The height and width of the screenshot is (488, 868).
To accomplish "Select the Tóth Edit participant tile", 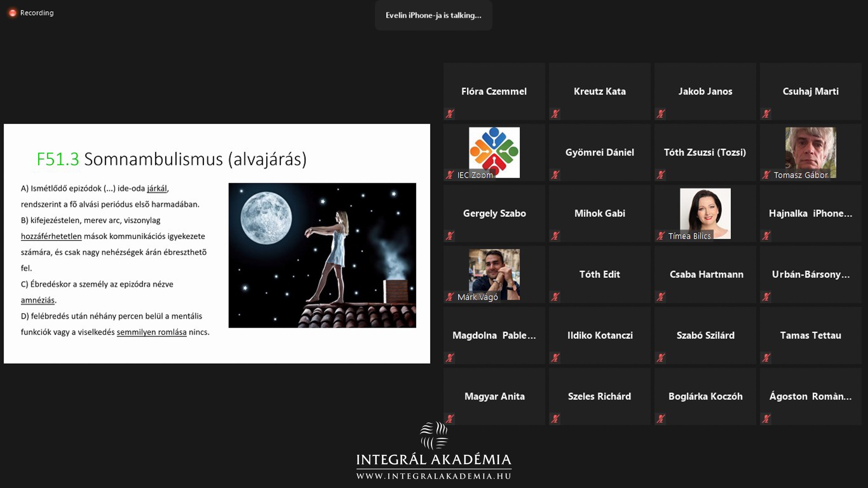I will coord(599,274).
